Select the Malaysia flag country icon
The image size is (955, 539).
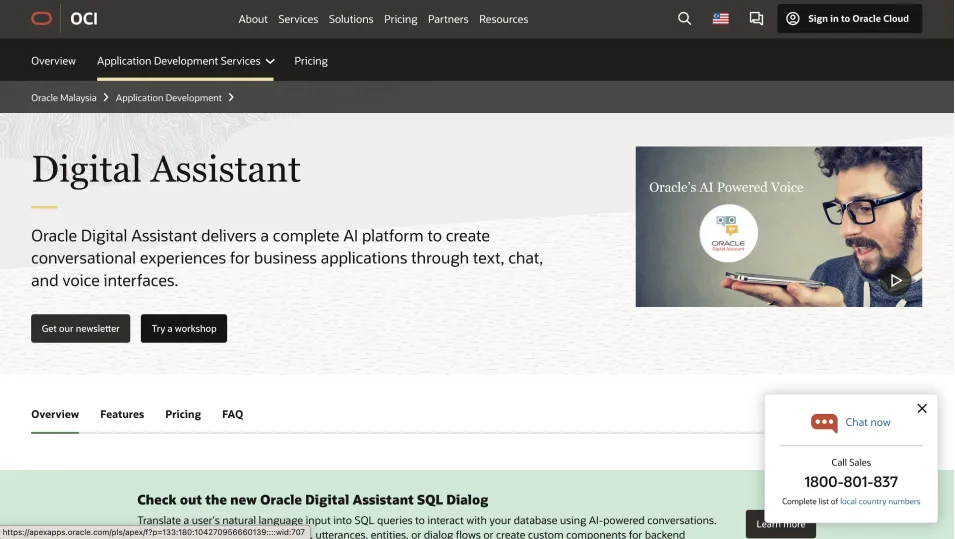tap(721, 19)
